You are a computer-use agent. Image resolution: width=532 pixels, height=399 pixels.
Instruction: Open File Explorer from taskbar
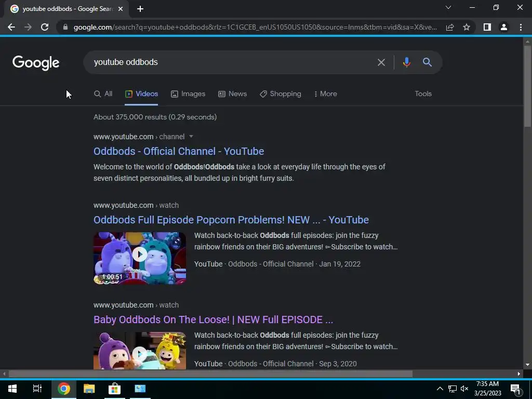(x=89, y=389)
